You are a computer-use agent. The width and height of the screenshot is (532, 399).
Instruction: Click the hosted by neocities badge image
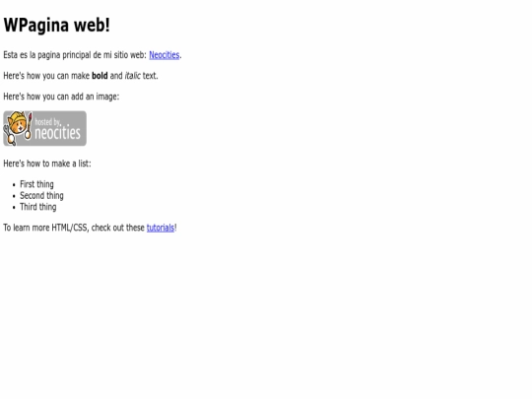click(x=44, y=129)
